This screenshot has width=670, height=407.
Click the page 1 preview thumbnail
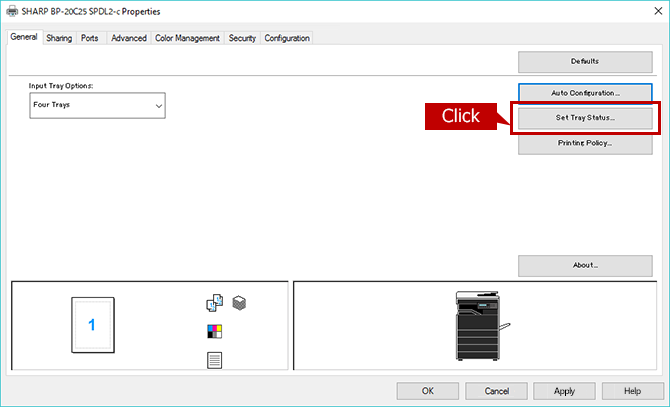coord(93,325)
